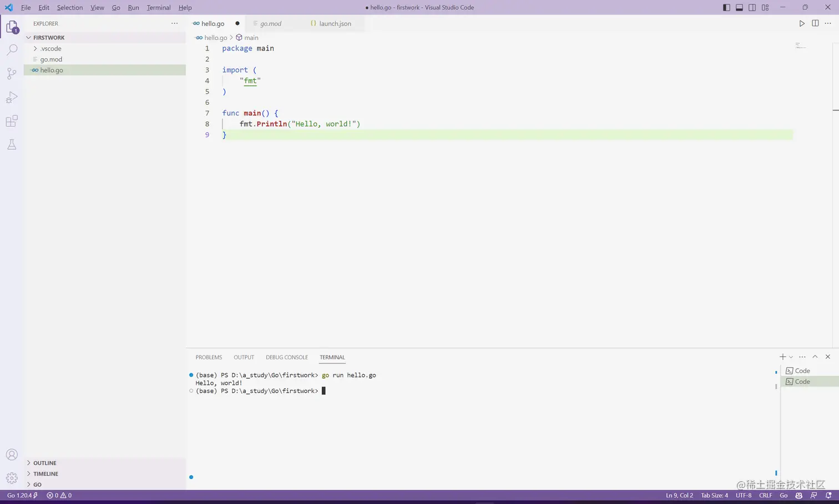Image resolution: width=839 pixels, height=504 pixels.
Task: Click the new terminal plus icon
Action: (782, 357)
